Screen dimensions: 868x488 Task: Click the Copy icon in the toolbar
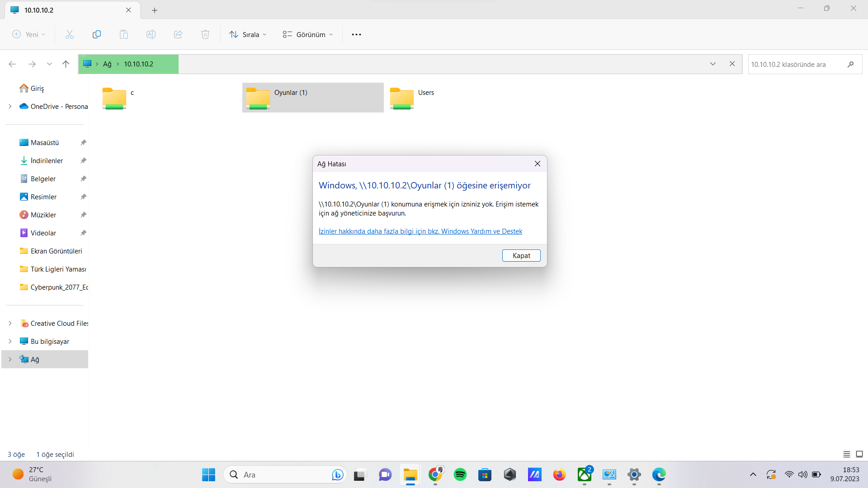coord(96,34)
